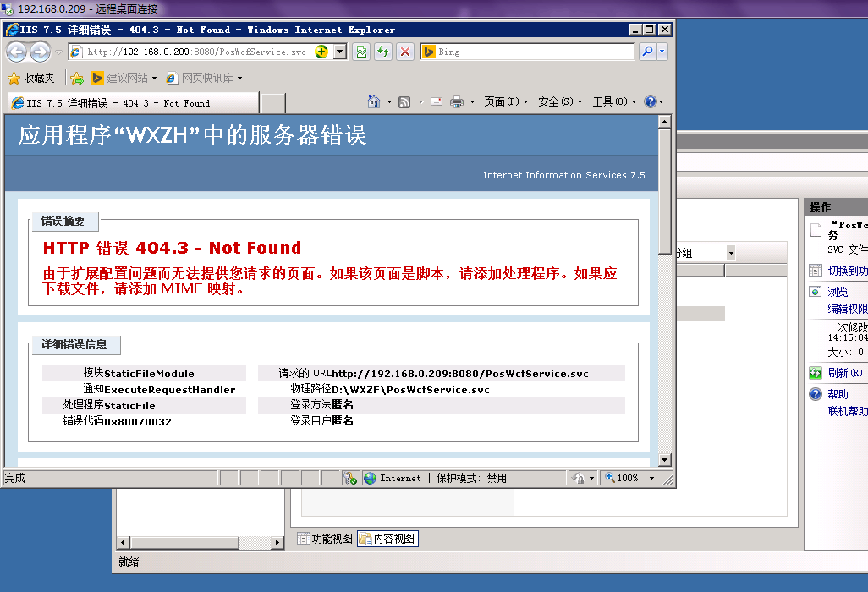
Task: Click the Print icon in the command bar
Action: click(x=457, y=101)
